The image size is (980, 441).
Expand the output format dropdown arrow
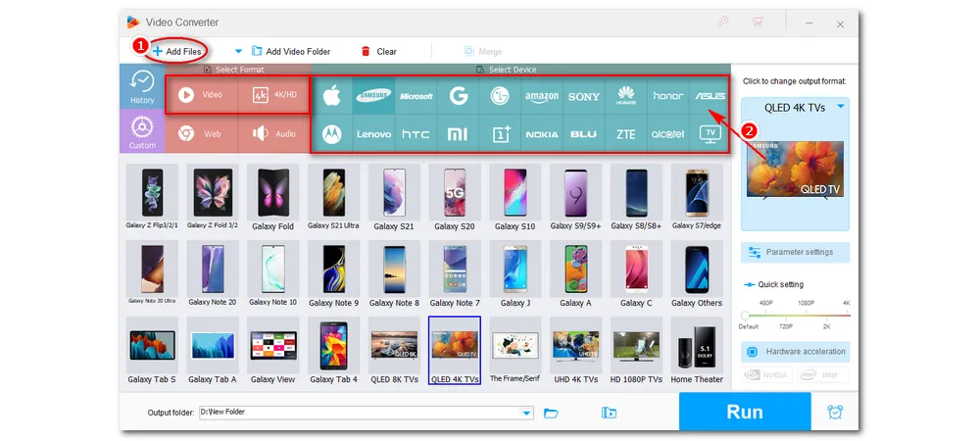pyautogui.click(x=841, y=107)
